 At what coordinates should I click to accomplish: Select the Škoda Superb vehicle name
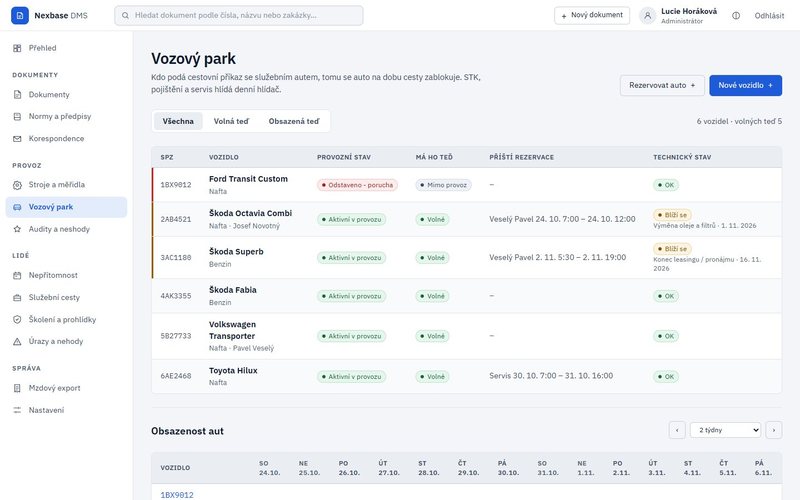coord(236,252)
